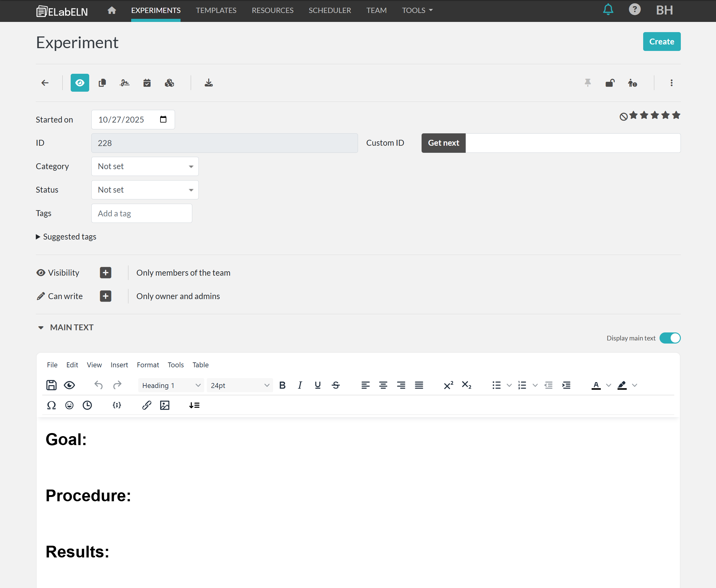Screen dimensions: 716x588
Task: Click the unlocked padlock icon
Action: pyautogui.click(x=610, y=83)
